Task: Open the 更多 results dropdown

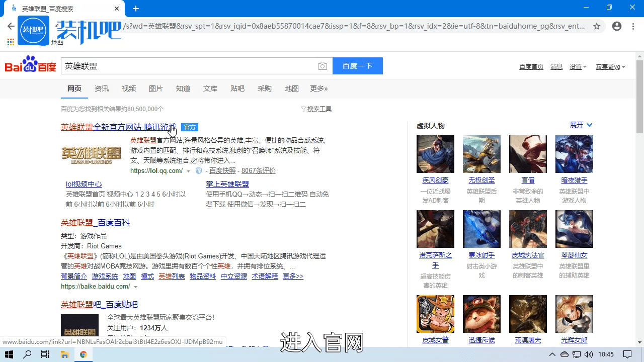Action: (x=318, y=88)
